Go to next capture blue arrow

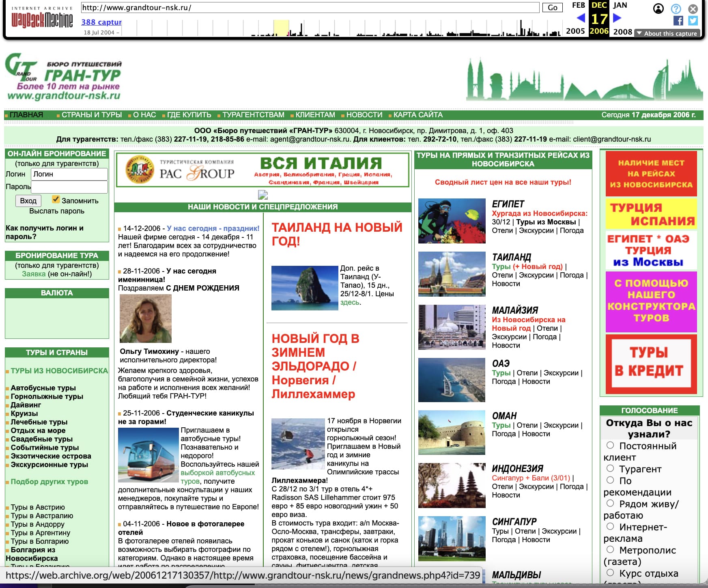click(x=617, y=18)
